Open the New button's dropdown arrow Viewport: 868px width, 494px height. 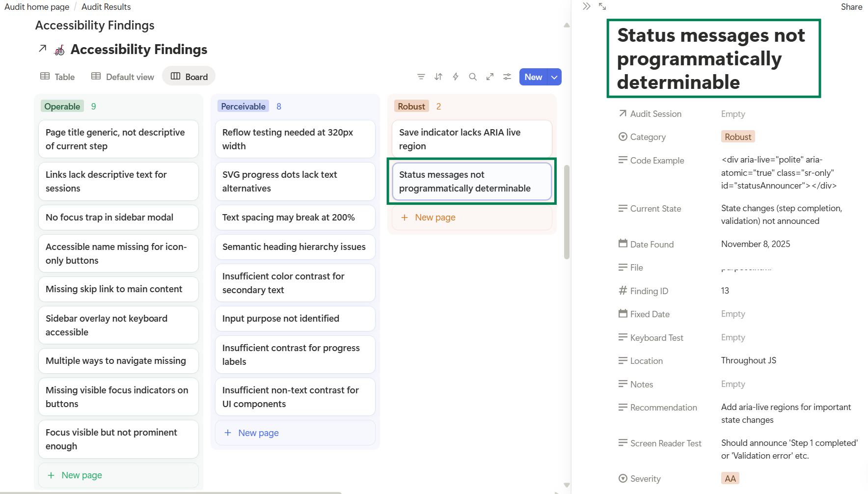point(554,77)
